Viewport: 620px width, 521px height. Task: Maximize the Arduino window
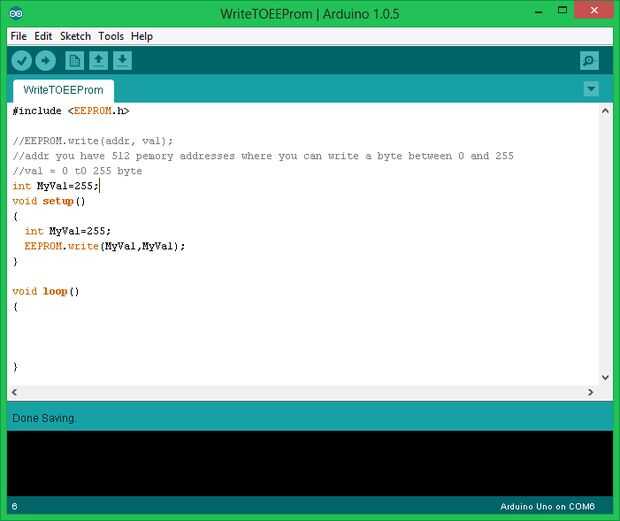point(562,11)
